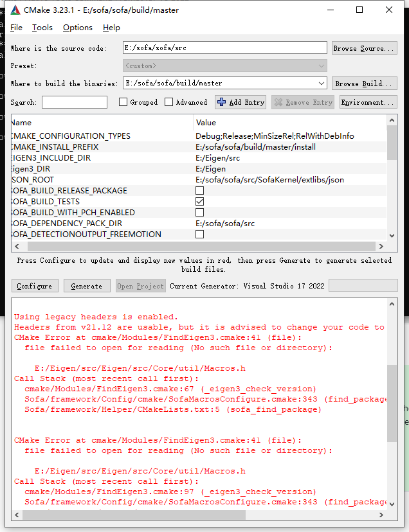Select the CMAKE_INSTALL_PREFIX row name
This screenshot has height=532, width=409.
[x=55, y=147]
